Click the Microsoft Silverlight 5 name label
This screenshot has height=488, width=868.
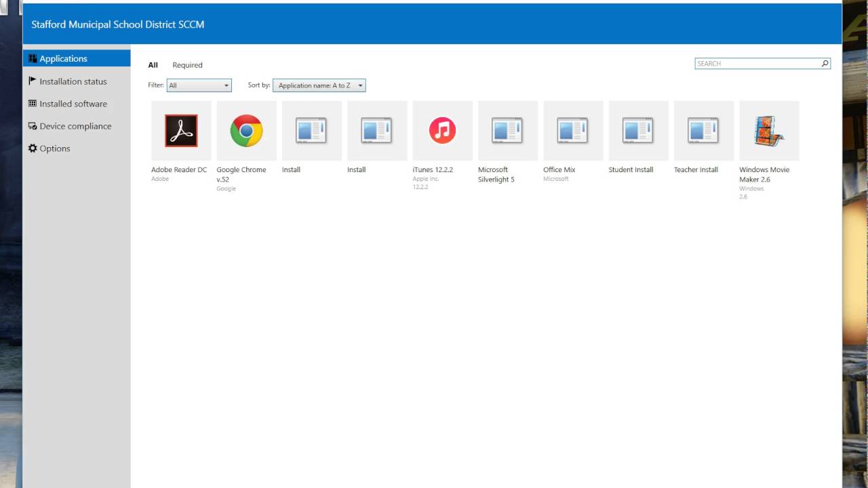pyautogui.click(x=496, y=174)
